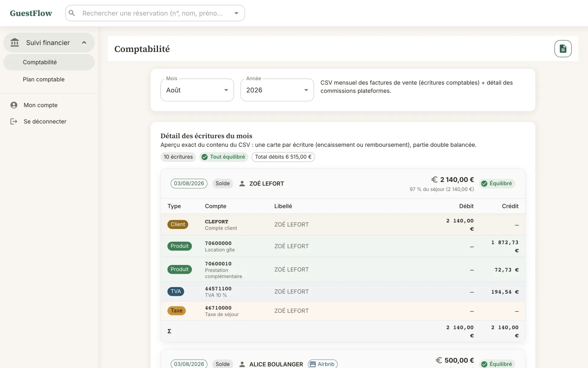Select Se déconnecter to log out

point(49,121)
